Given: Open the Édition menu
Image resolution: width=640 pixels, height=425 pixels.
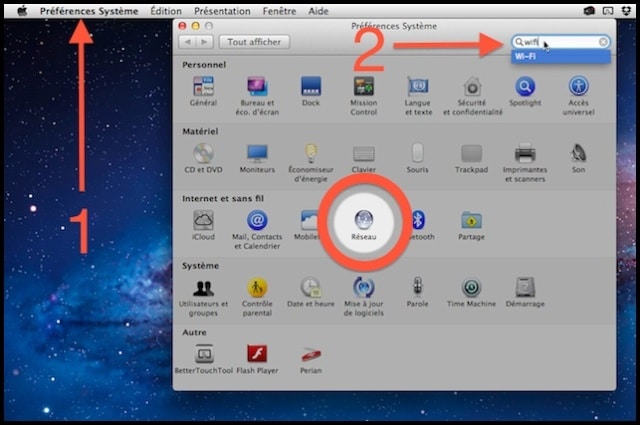Looking at the screenshot, I should 166,11.
